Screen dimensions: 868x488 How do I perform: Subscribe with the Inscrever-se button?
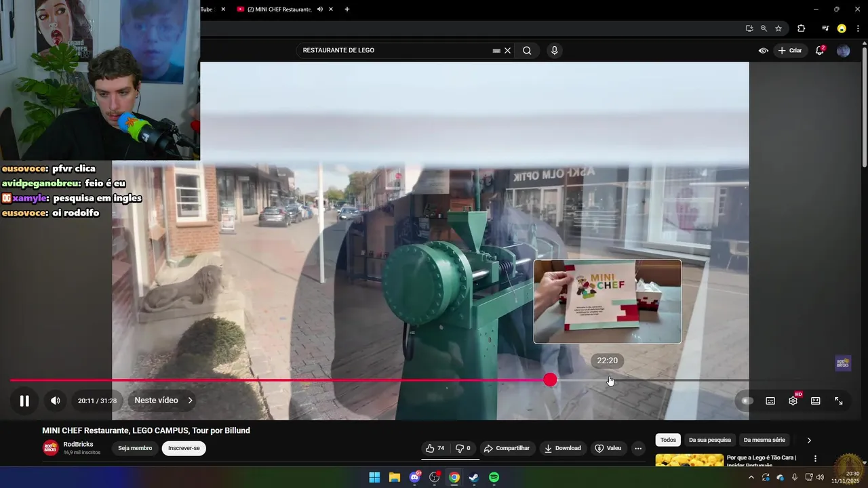point(184,448)
